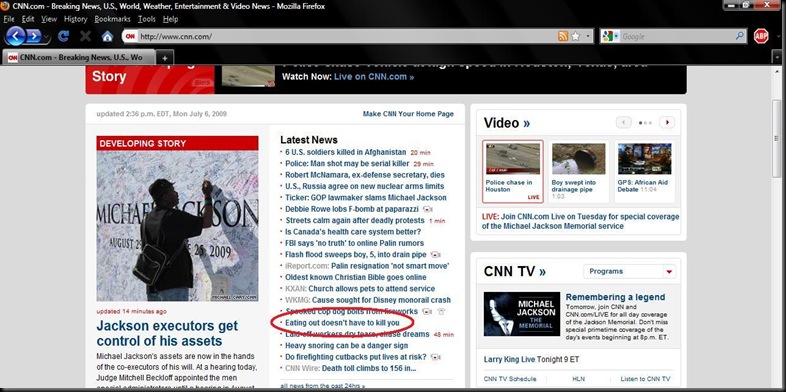Focus the Google search box
The width and height of the screenshot is (786, 392).
click(x=677, y=36)
